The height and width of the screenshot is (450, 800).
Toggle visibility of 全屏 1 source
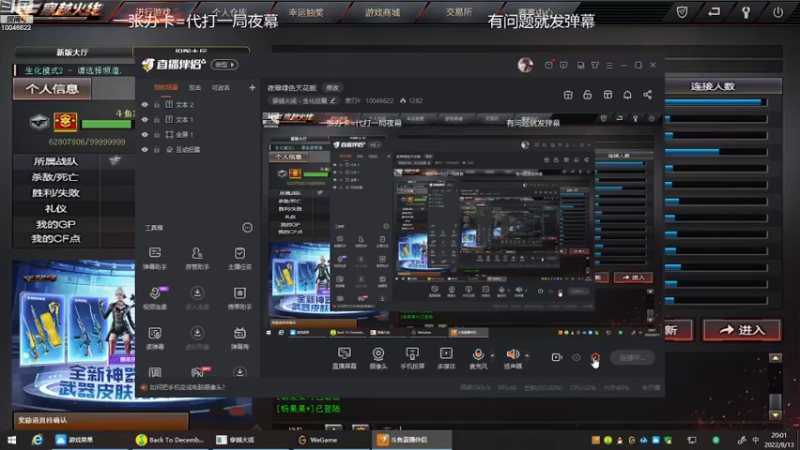(145, 135)
